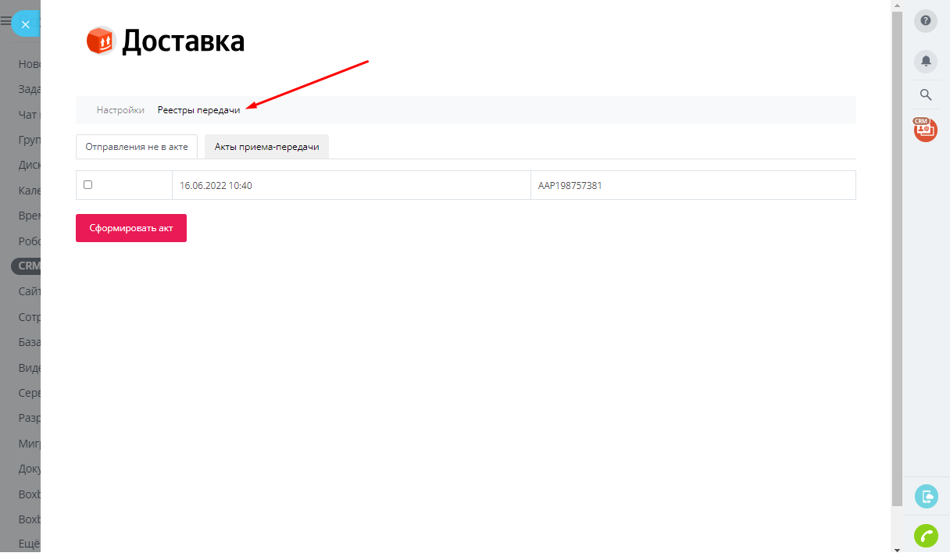Select the 16.06.2022 10:40 date cell
The image size is (950, 560).
[x=351, y=186]
